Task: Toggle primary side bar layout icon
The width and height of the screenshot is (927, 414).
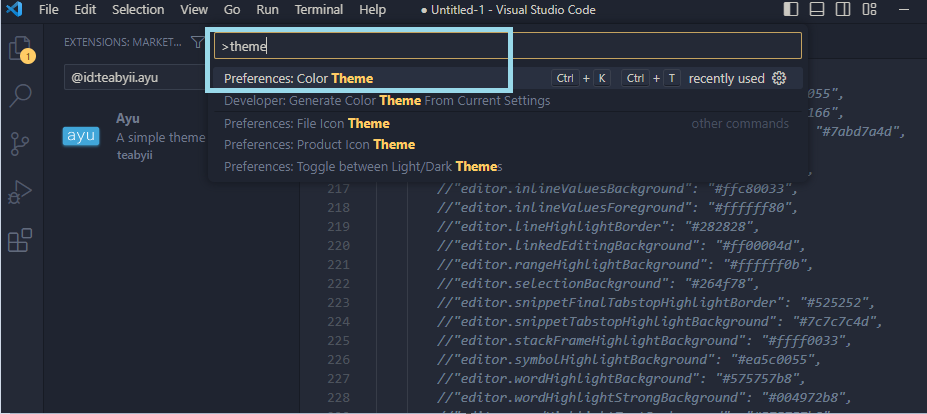Action: tap(790, 9)
